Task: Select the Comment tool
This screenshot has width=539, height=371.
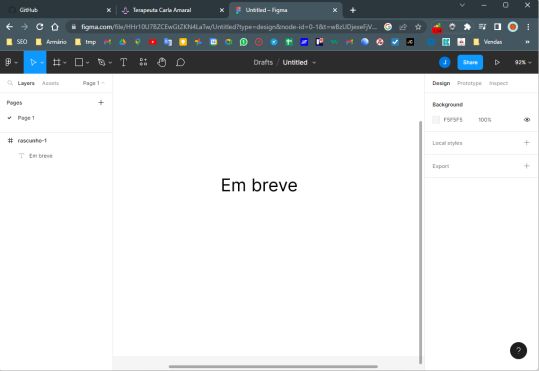Action: (x=180, y=62)
